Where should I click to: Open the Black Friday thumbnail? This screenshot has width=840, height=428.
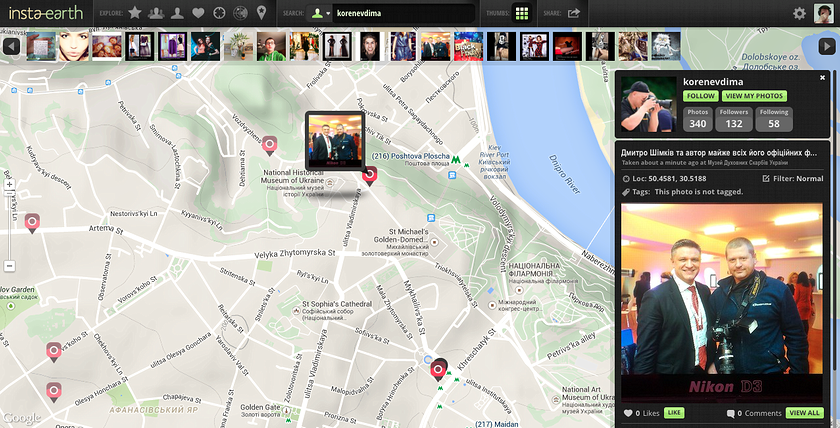(x=468, y=46)
